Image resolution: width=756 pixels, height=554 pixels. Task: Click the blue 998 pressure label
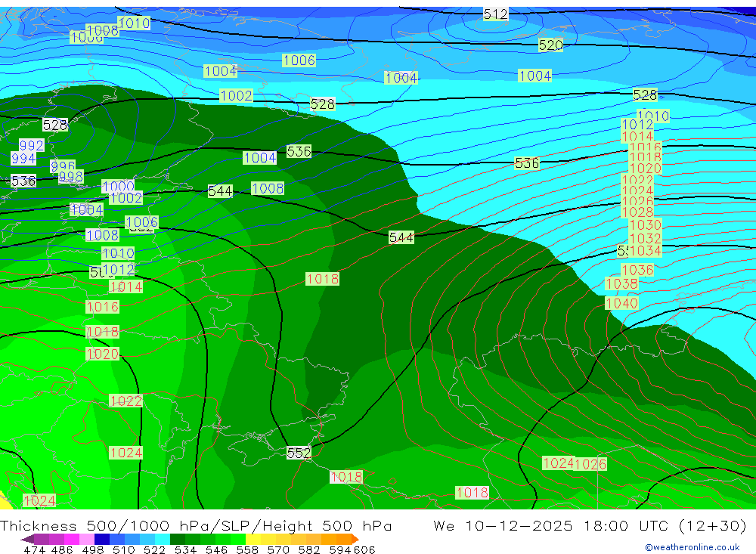click(71, 177)
